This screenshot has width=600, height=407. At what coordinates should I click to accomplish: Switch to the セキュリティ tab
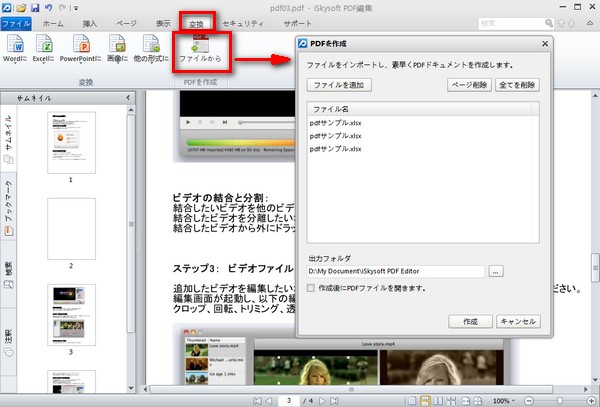[243, 24]
